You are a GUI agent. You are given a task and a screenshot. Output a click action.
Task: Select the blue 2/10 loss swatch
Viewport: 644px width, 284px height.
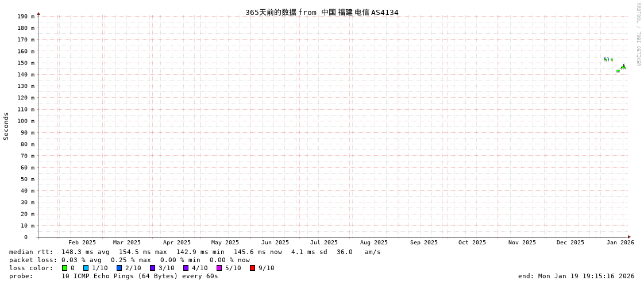coord(119,268)
